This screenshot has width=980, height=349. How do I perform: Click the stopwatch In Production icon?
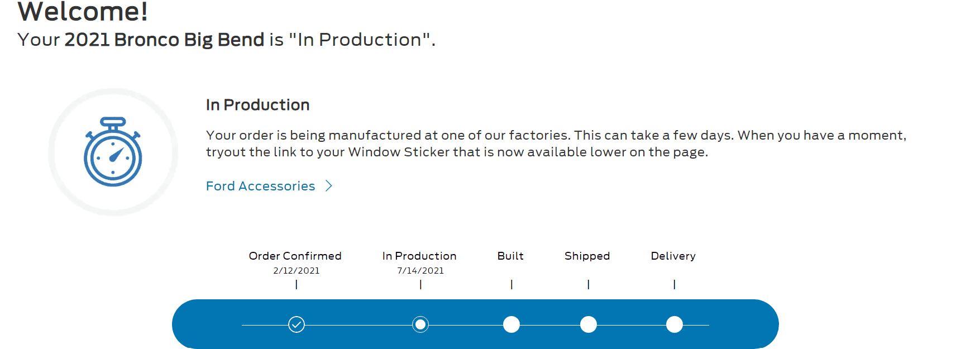click(x=113, y=151)
